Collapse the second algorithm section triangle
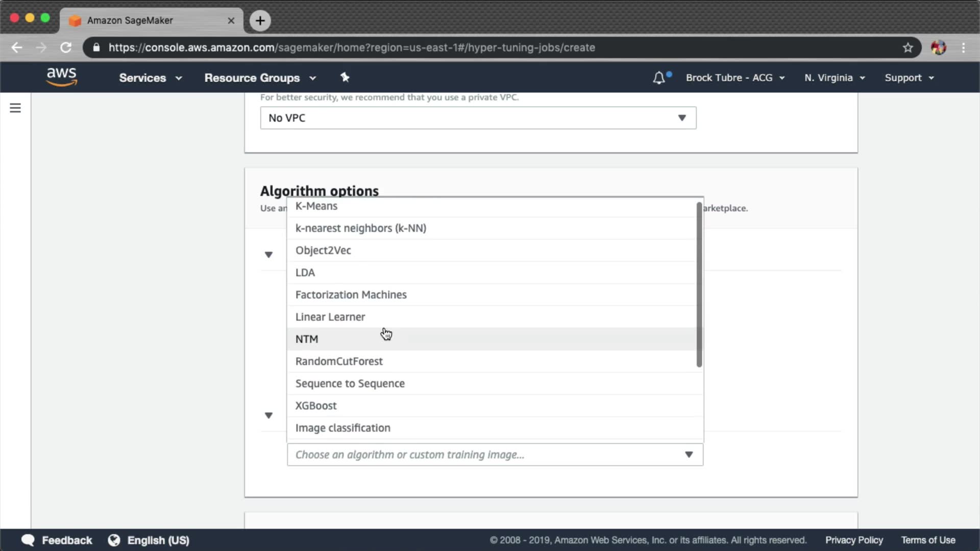This screenshot has width=980, height=551. coord(268,415)
